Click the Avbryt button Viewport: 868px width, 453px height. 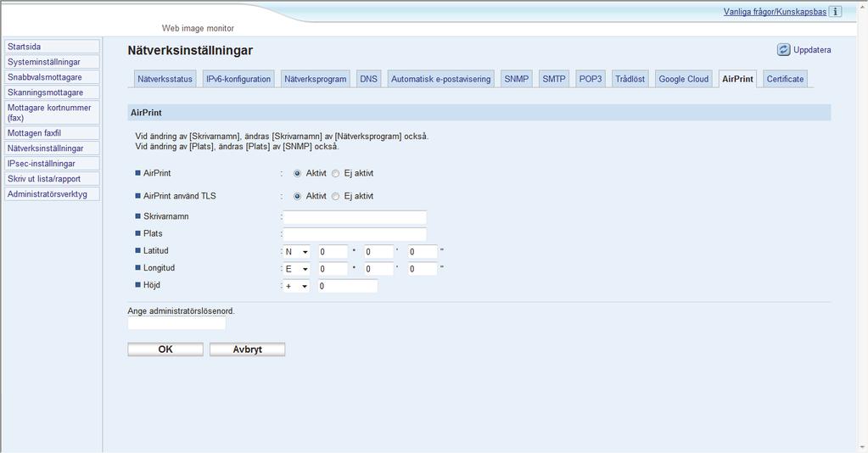click(x=248, y=350)
